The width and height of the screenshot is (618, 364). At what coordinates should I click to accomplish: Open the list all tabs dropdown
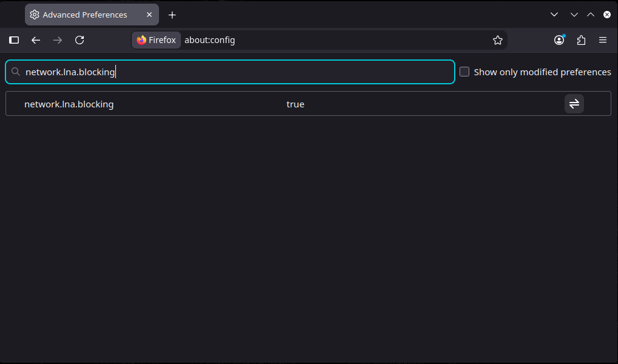pos(554,15)
